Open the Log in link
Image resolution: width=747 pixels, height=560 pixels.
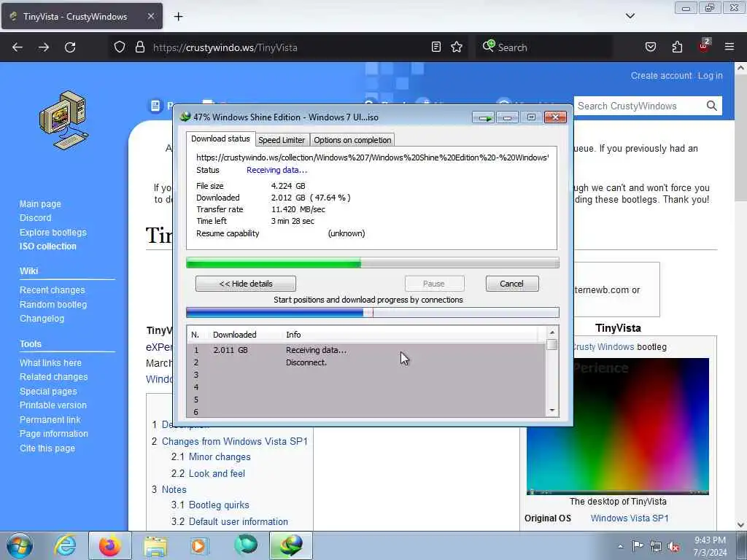point(710,76)
